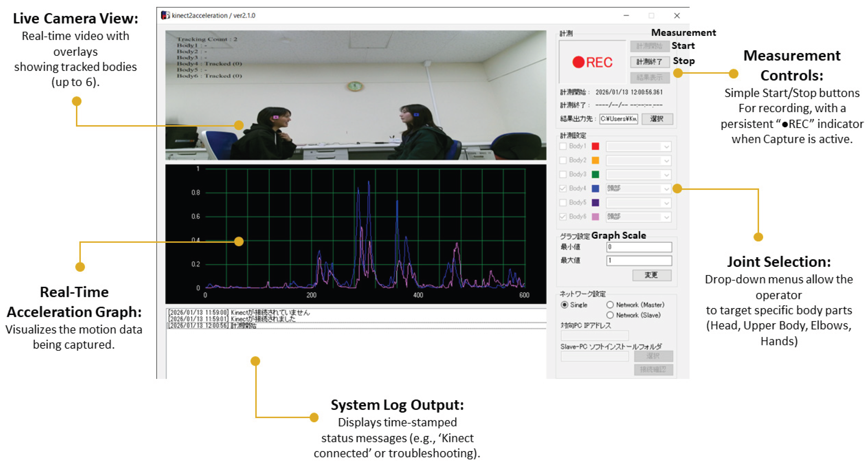Click 'Body6 : Tracked (0)' overlay text
The width and height of the screenshot is (868, 465).
point(209,76)
